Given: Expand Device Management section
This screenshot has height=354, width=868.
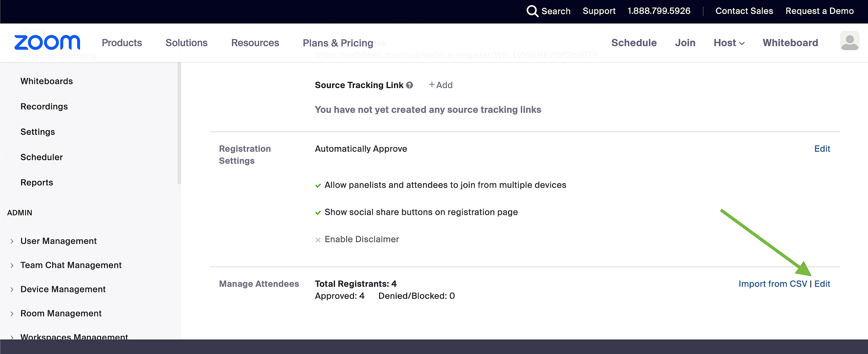Looking at the screenshot, I should point(12,289).
